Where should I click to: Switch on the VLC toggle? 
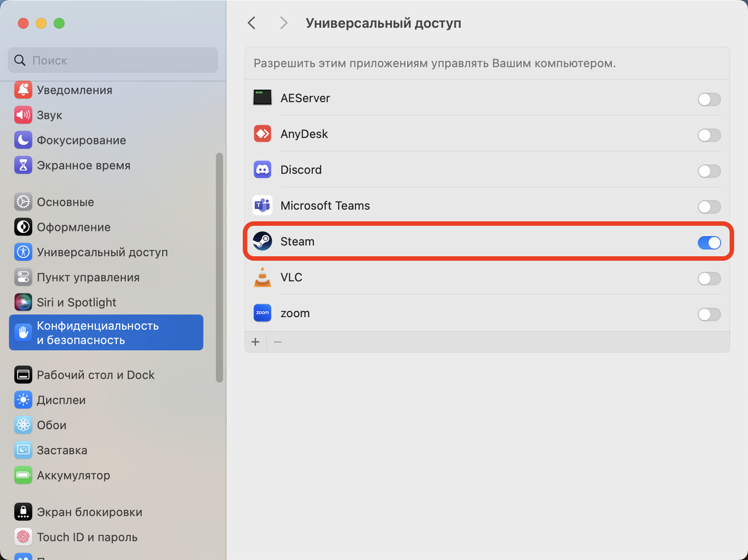pyautogui.click(x=709, y=278)
